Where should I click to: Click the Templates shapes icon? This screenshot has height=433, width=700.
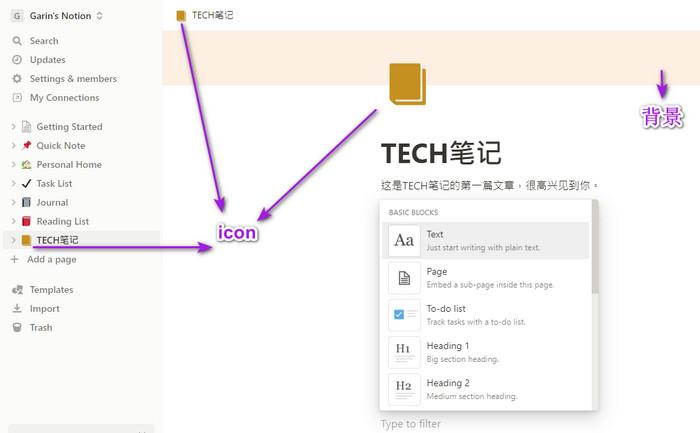point(17,290)
